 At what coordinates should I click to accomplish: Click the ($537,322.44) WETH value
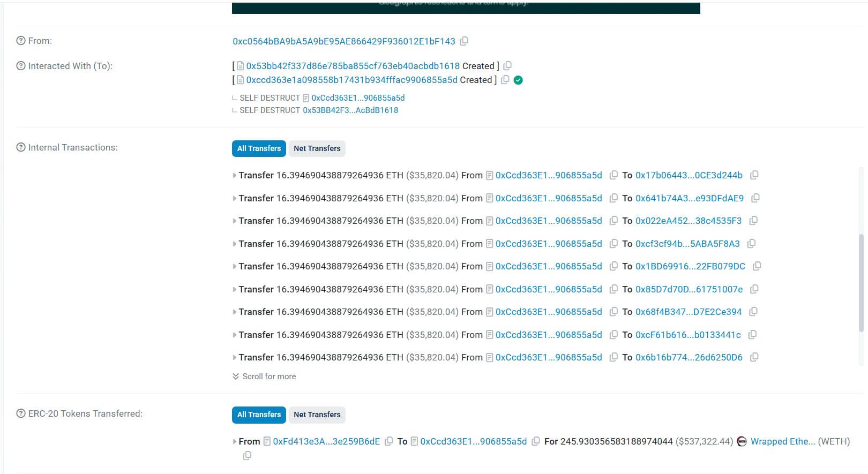[704, 441]
